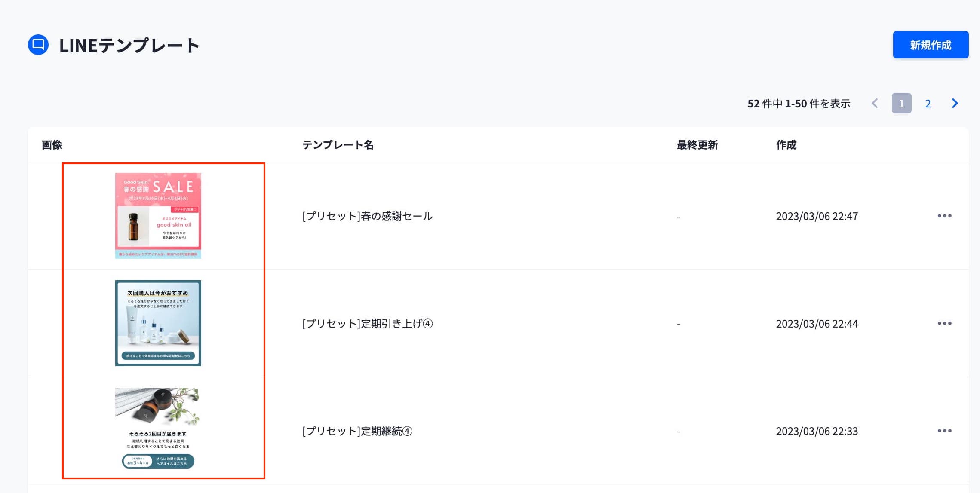Click the 作成 column header
This screenshot has width=980, height=493.
(x=786, y=145)
